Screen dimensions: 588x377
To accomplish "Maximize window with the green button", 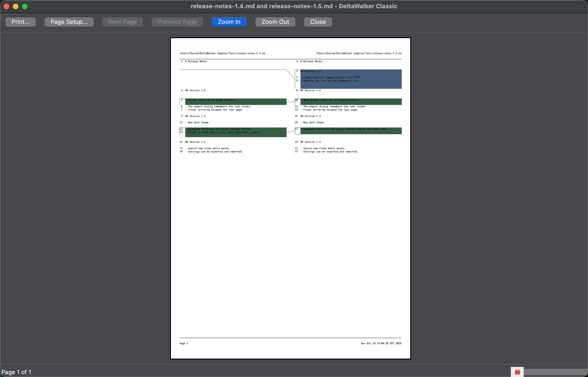I will point(25,6).
